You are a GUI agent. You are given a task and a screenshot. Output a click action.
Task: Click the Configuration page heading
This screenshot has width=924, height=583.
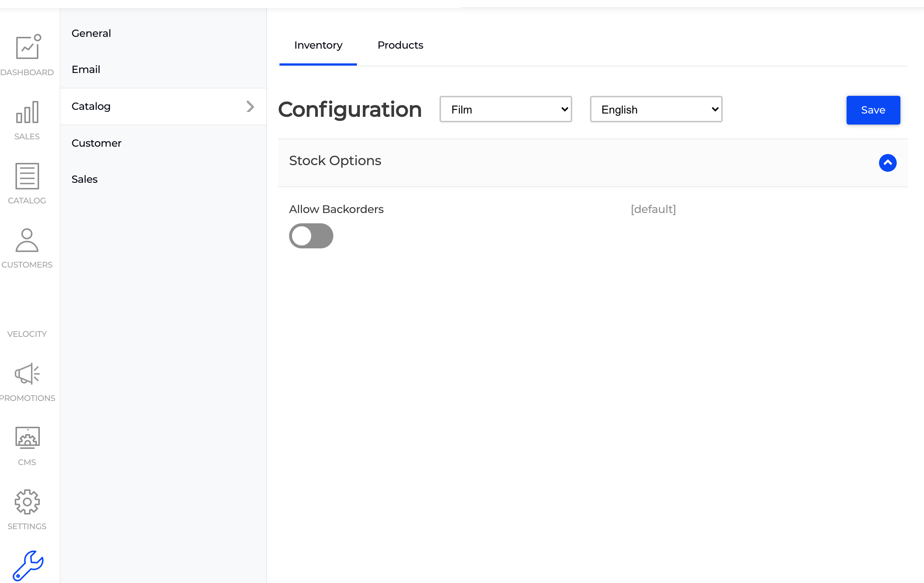pos(350,110)
